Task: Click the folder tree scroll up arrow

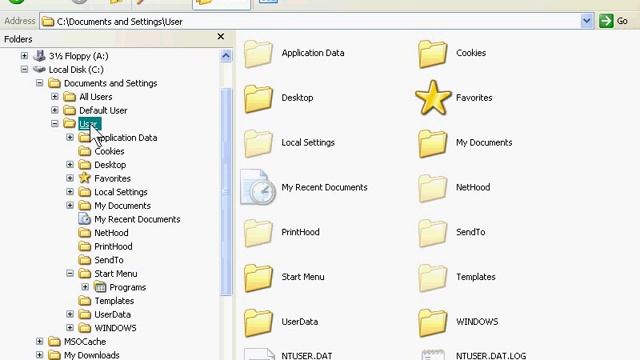Action: [x=226, y=56]
